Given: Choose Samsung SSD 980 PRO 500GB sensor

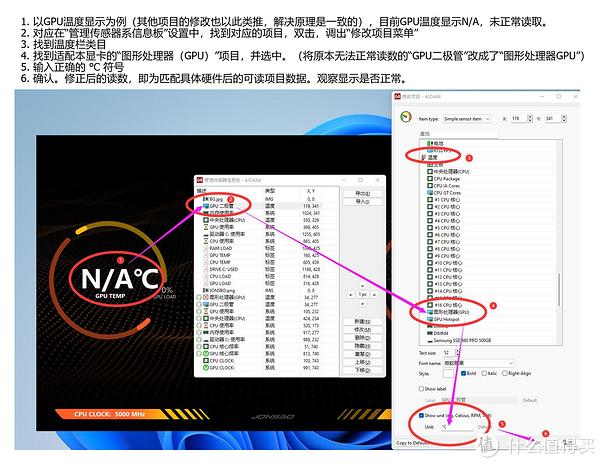Looking at the screenshot, I should point(459,340).
